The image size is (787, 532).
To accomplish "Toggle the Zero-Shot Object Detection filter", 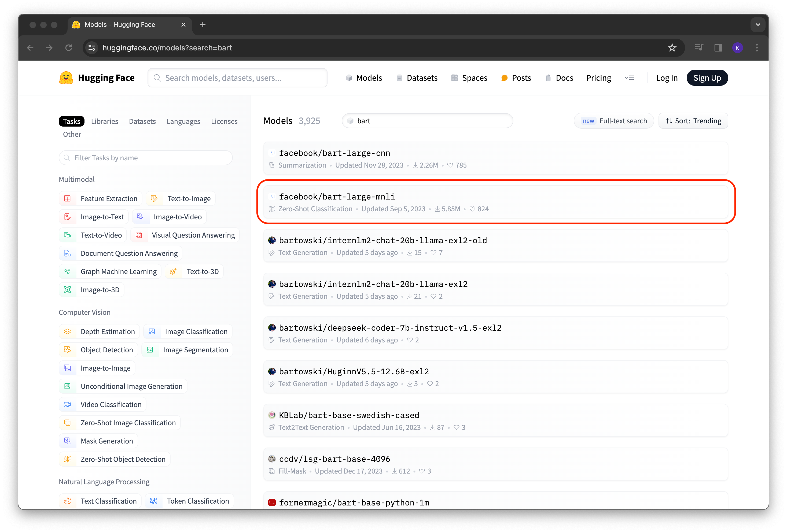I will (x=115, y=459).
